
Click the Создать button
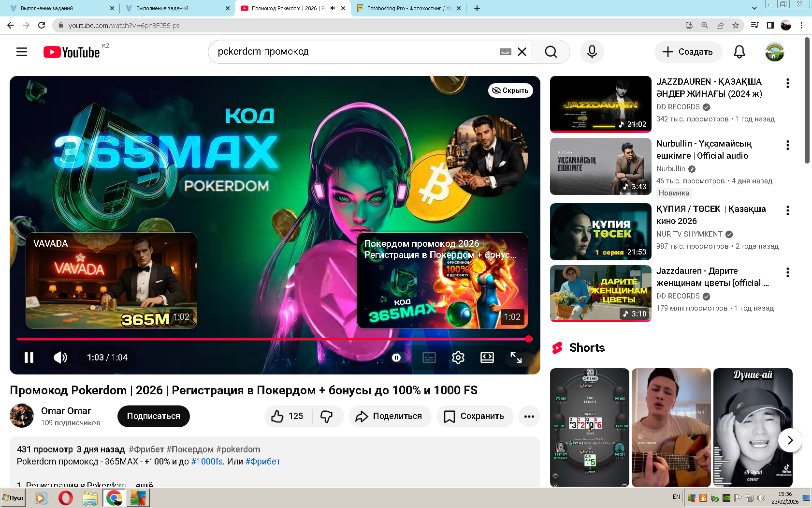(688, 52)
